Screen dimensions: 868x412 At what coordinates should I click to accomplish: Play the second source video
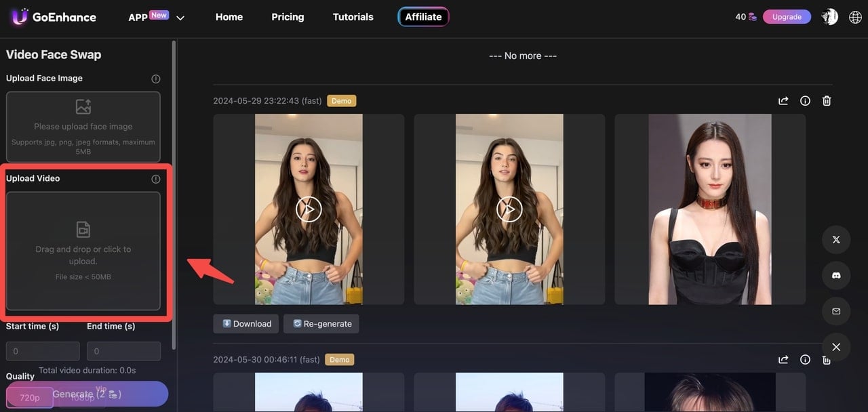509,209
